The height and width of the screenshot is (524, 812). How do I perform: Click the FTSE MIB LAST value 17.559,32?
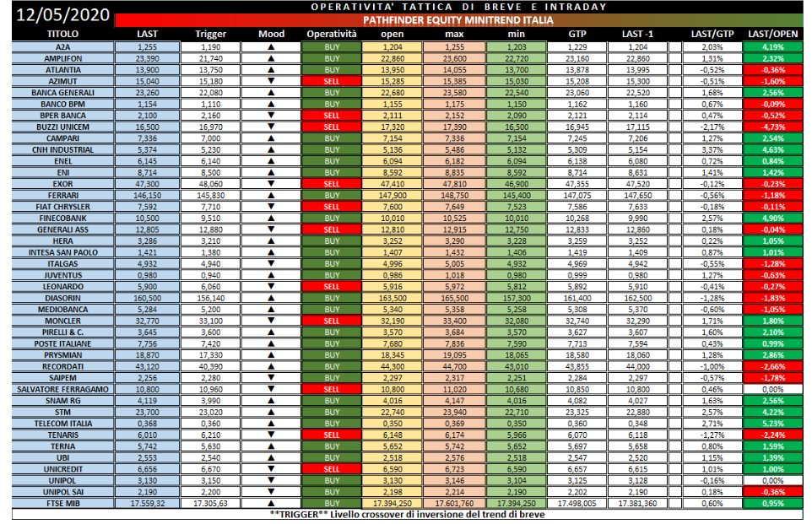pyautogui.click(x=147, y=503)
